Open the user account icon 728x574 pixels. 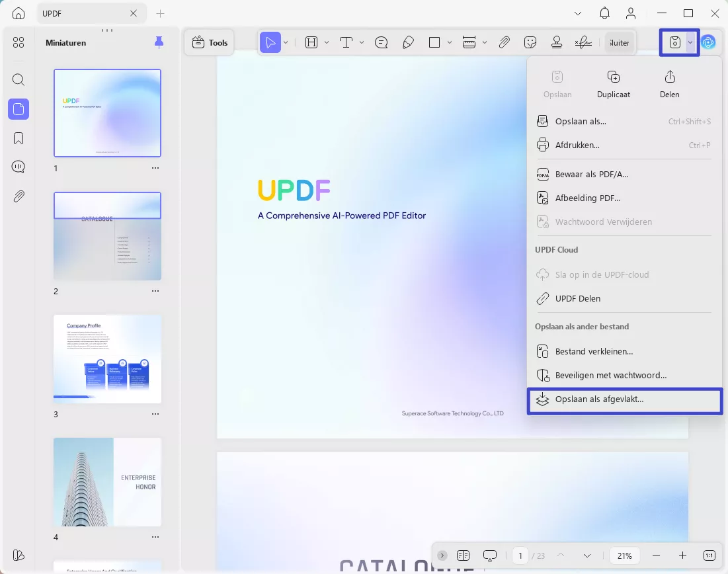click(631, 13)
